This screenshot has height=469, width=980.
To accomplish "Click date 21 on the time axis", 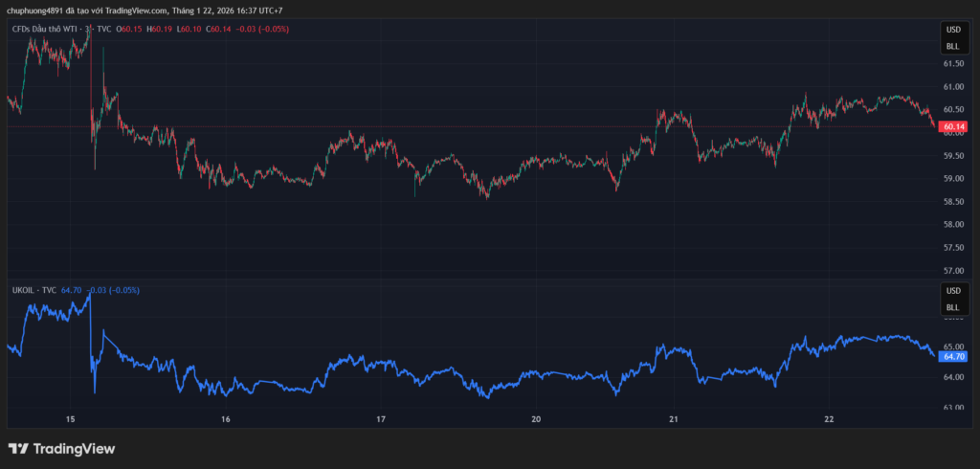I will (x=674, y=419).
